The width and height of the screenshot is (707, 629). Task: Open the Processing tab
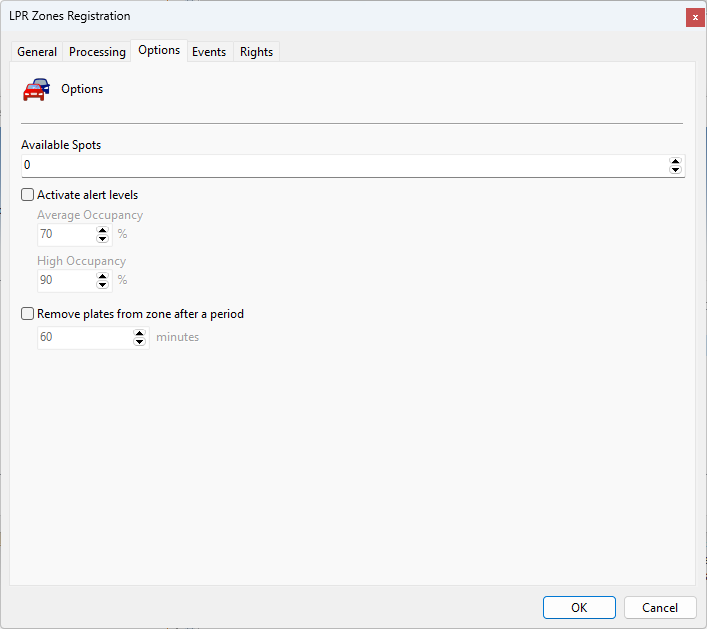pos(97,52)
